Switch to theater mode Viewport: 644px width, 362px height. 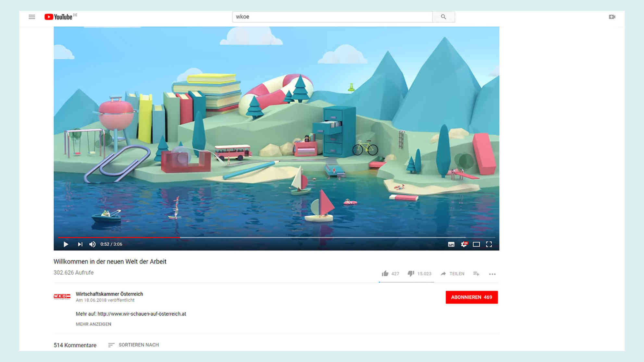click(x=476, y=244)
